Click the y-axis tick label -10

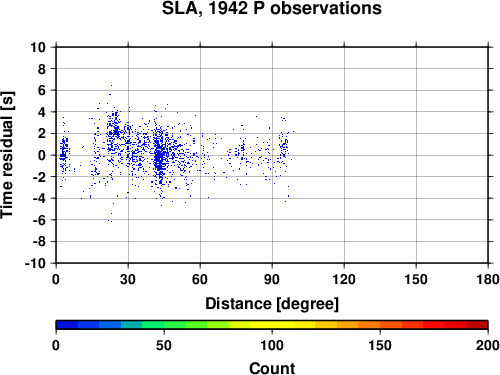coord(35,263)
